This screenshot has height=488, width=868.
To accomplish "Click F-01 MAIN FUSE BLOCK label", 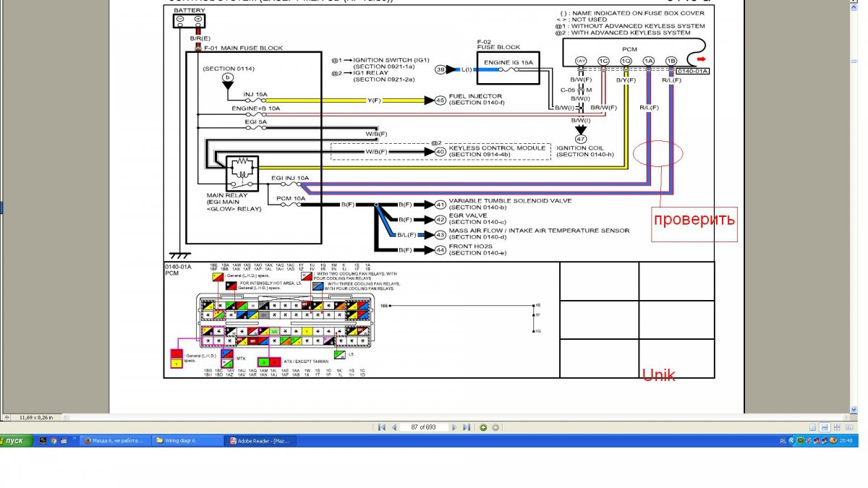I will [x=243, y=48].
